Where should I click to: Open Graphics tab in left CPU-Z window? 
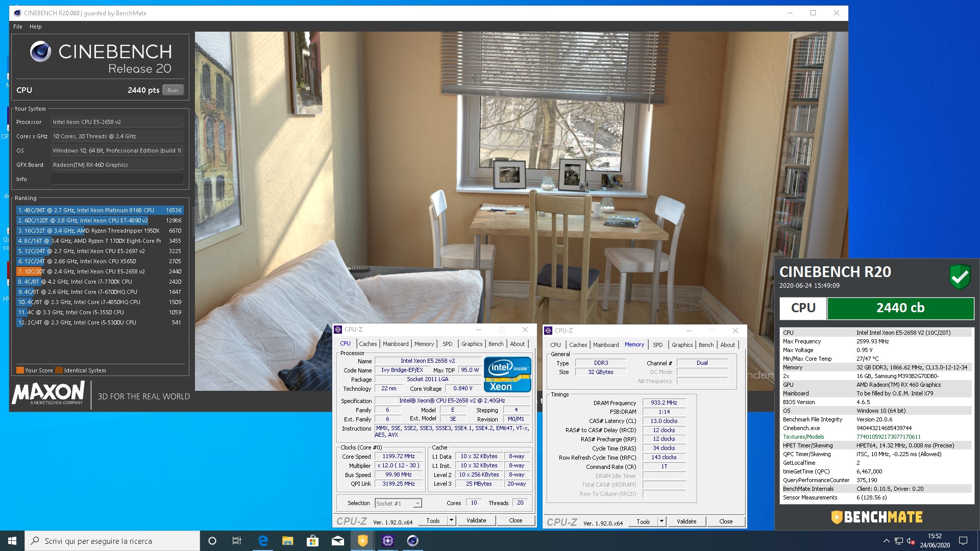472,344
